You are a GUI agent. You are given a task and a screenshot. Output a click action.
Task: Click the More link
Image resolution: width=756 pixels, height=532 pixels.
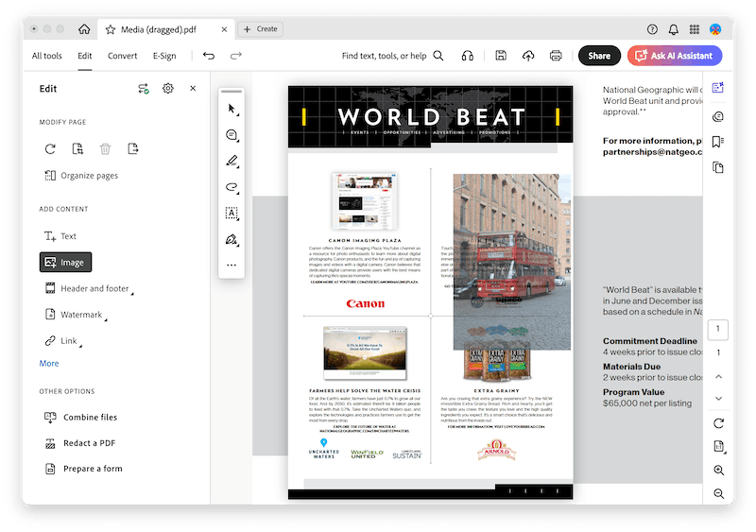[49, 363]
